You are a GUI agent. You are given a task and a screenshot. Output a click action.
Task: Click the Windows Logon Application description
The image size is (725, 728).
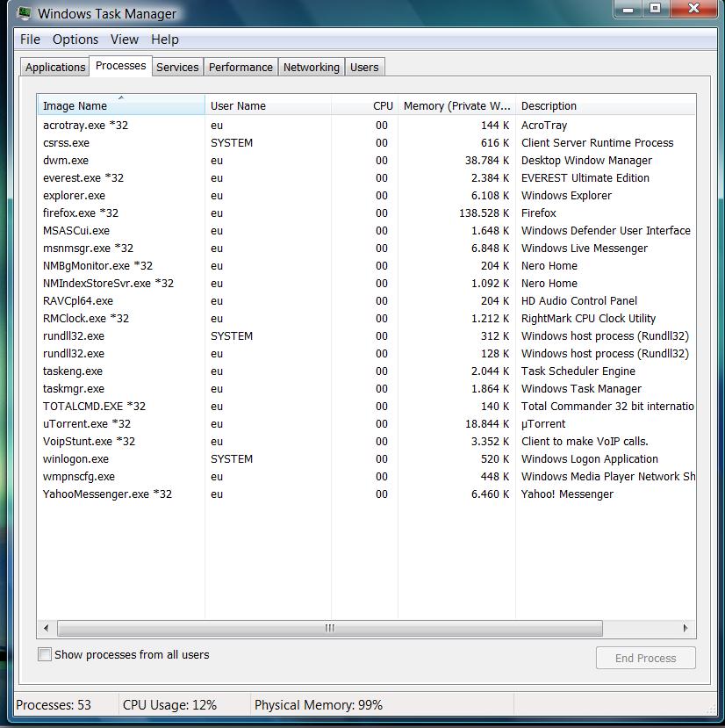click(x=590, y=459)
